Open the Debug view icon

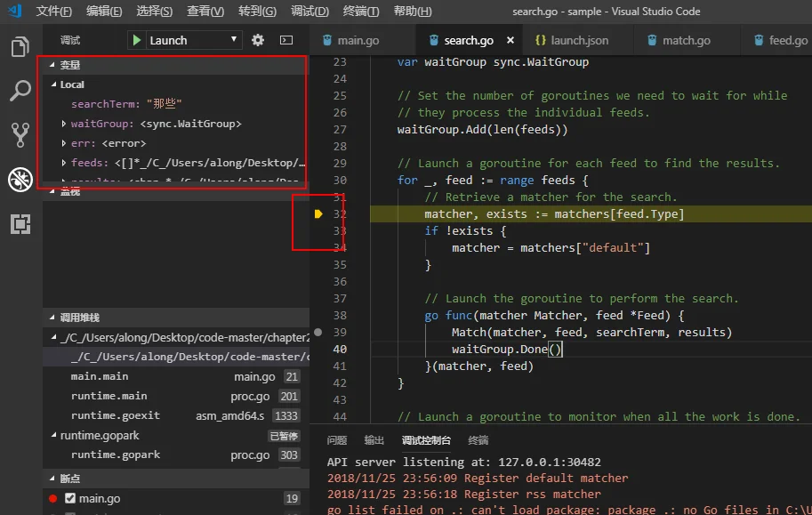click(x=20, y=180)
